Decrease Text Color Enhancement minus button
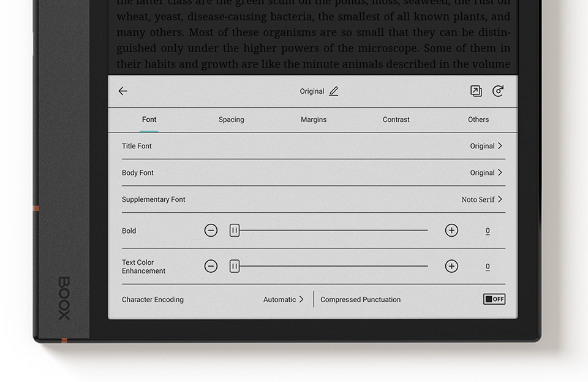 [211, 266]
